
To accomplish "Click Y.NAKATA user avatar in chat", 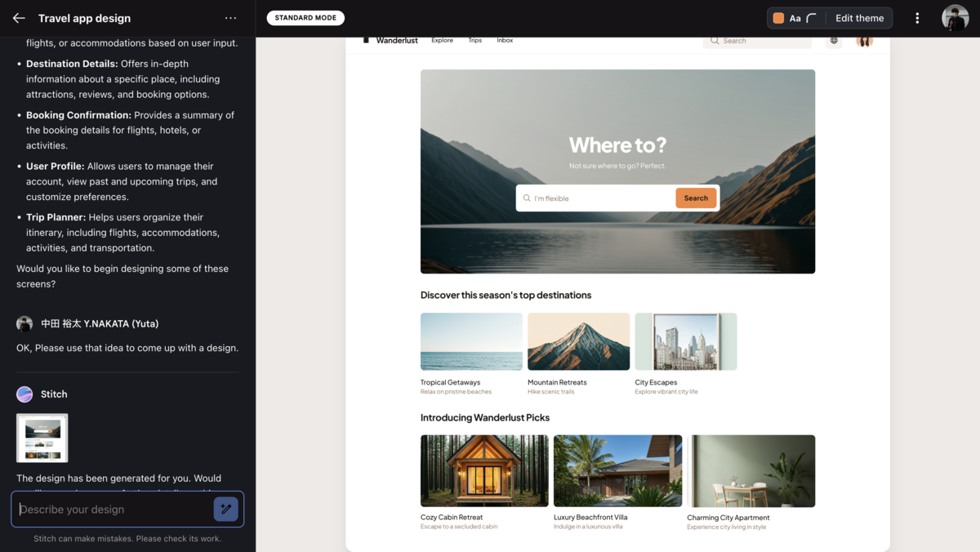I will [x=24, y=323].
